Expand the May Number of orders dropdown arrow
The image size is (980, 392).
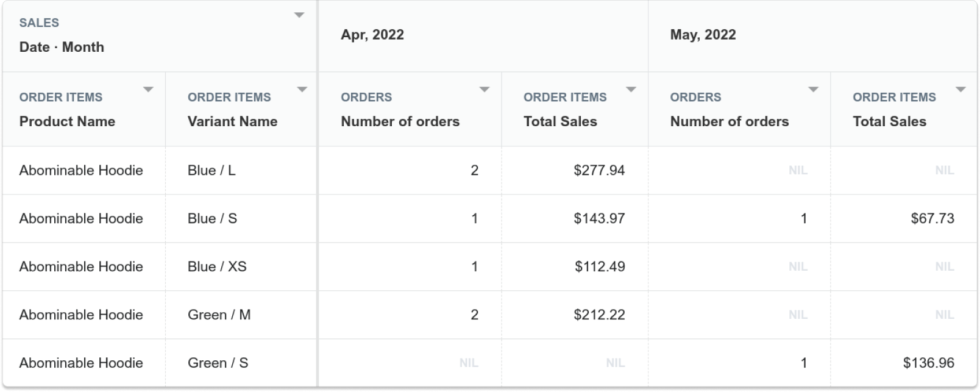tap(813, 90)
